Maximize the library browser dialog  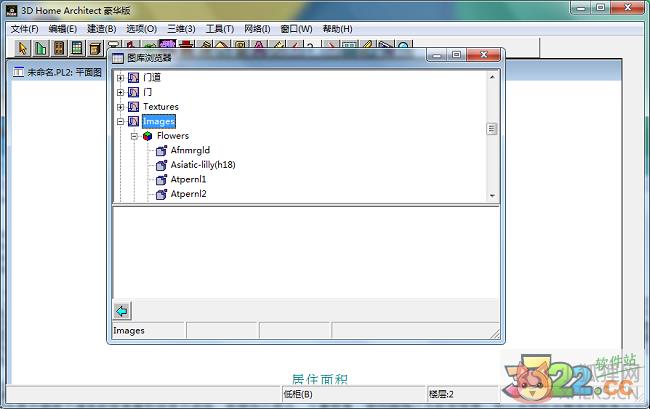[x=457, y=55]
